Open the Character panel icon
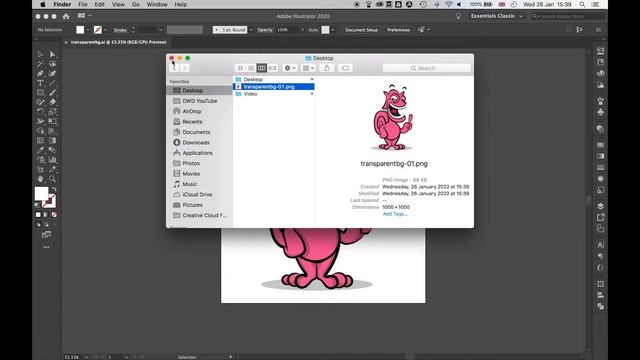Screen dimensions: 640x360 pyautogui.click(x=600, y=245)
